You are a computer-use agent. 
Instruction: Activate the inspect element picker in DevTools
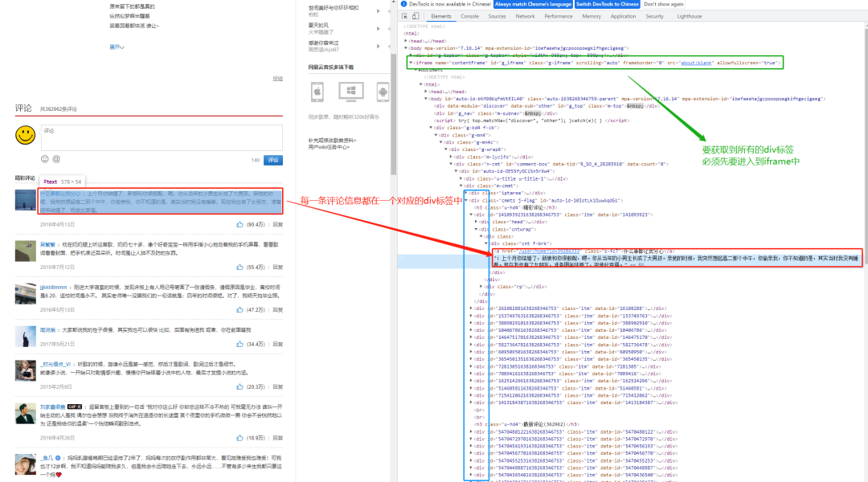tap(404, 16)
